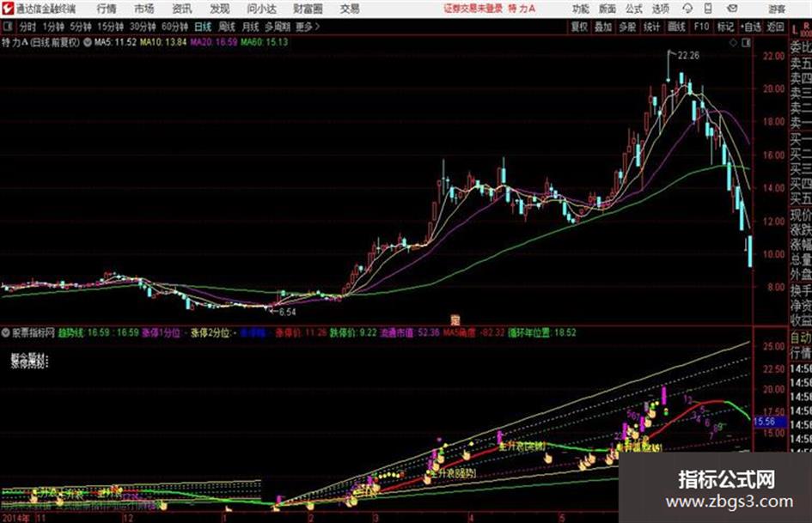Click the envelope message icon

click(732, 9)
